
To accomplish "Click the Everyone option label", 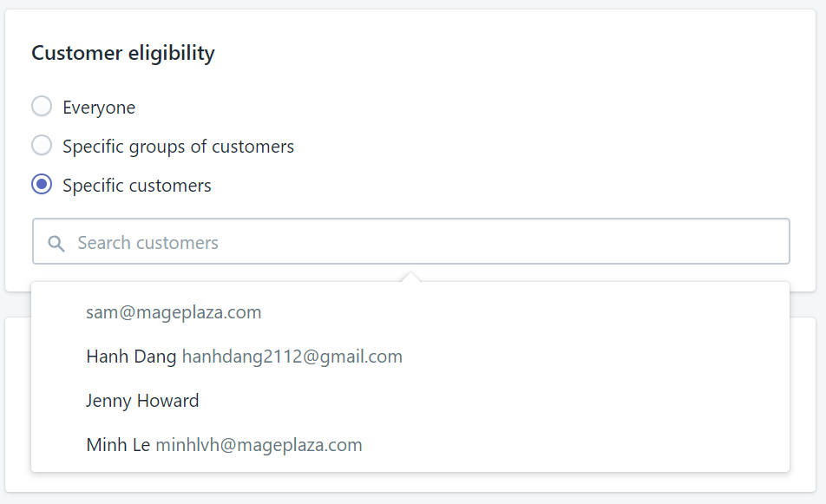I will (99, 108).
